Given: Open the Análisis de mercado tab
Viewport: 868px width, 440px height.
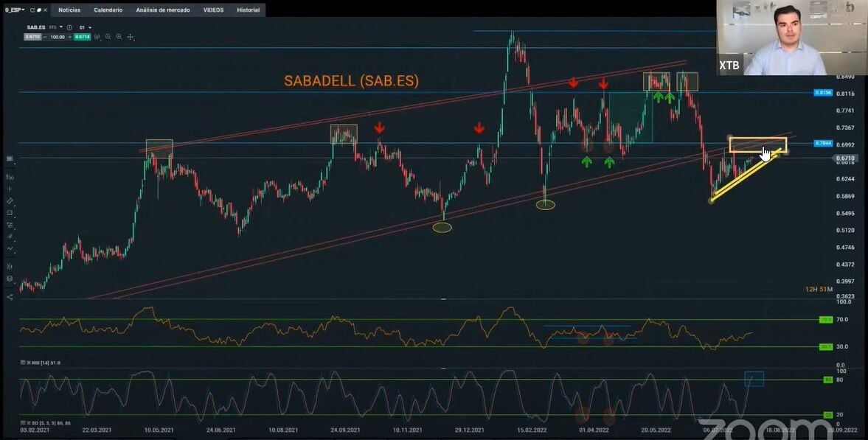Looking at the screenshot, I should click(x=163, y=10).
